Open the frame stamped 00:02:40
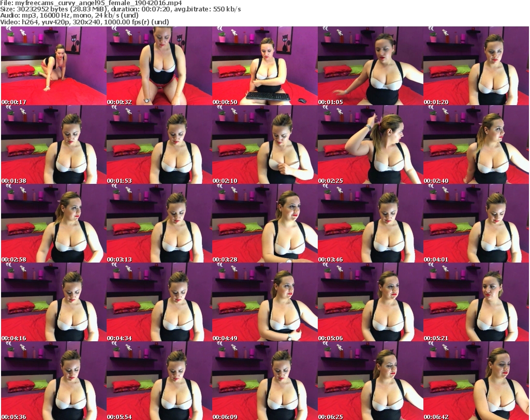The width and height of the screenshot is (530, 420). (x=476, y=144)
